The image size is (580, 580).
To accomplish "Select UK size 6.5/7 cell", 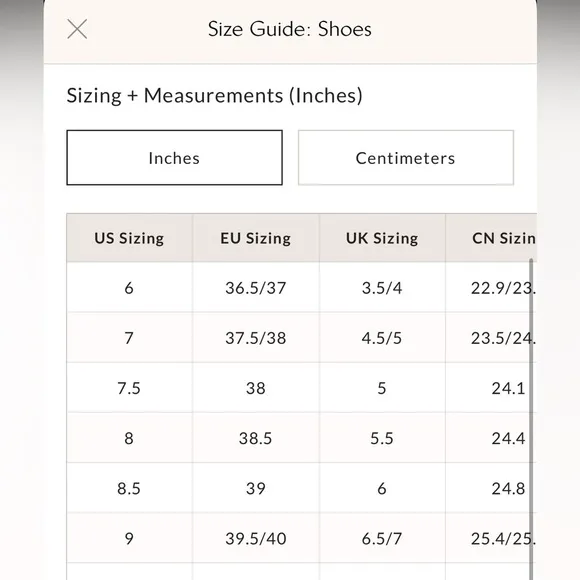I will (x=382, y=538).
